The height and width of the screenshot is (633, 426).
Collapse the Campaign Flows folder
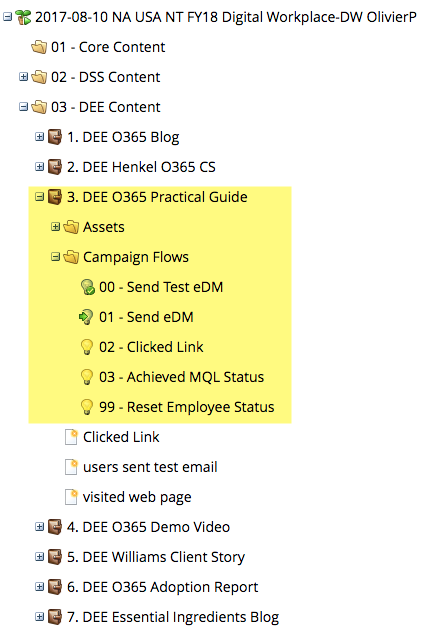55,256
